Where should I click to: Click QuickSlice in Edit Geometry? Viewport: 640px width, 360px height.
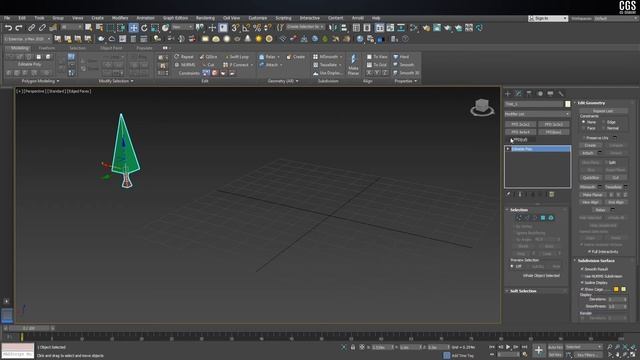click(591, 178)
